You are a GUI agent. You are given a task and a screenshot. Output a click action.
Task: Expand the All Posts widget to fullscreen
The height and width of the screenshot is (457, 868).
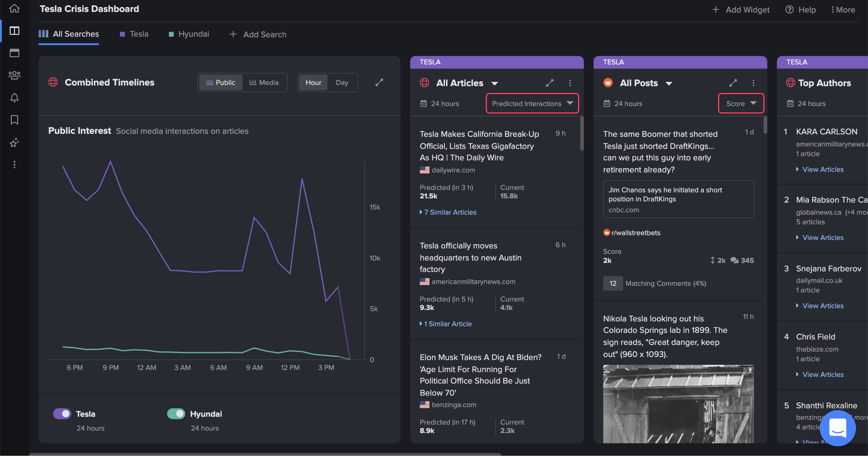[x=733, y=83]
